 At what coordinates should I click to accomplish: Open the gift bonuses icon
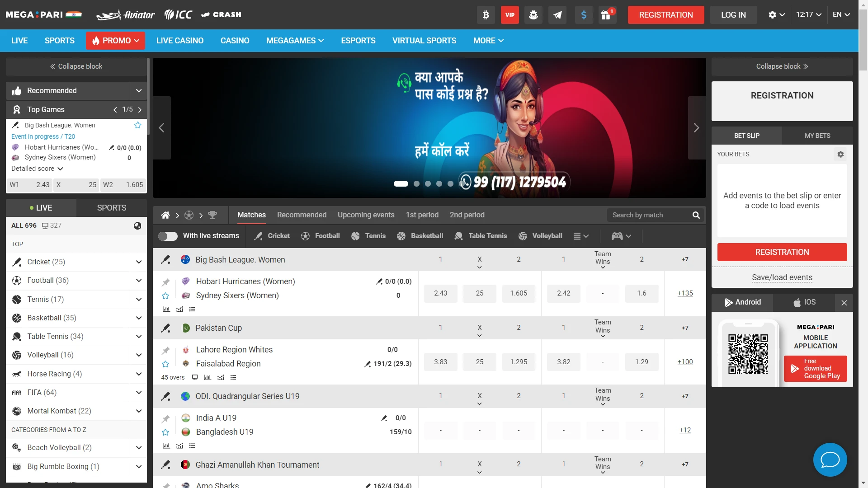[606, 15]
